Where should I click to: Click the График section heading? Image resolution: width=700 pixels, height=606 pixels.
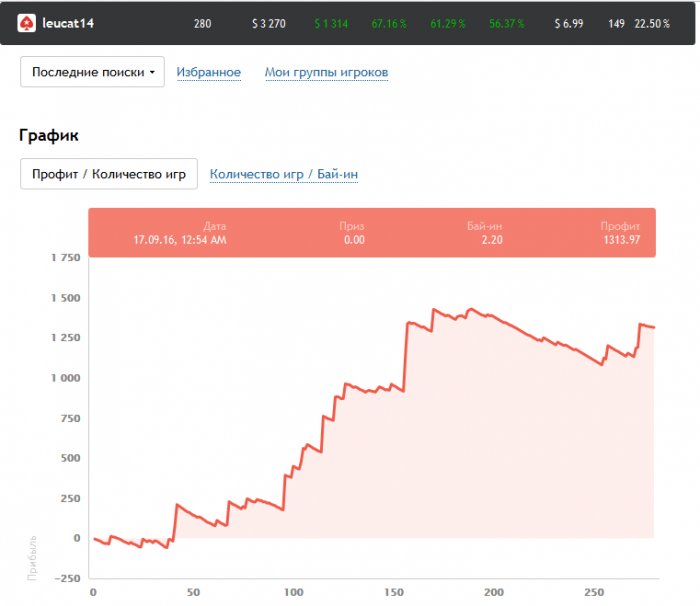[49, 135]
